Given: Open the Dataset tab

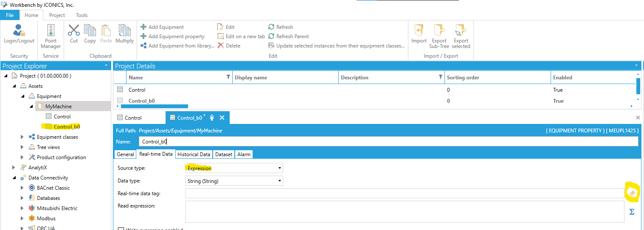Looking at the screenshot, I should 224,154.
